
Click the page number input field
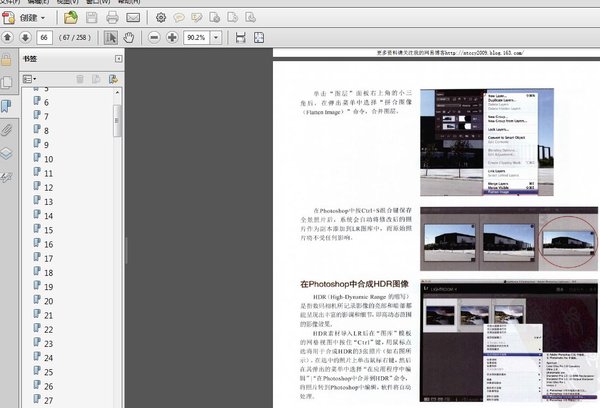(44, 37)
